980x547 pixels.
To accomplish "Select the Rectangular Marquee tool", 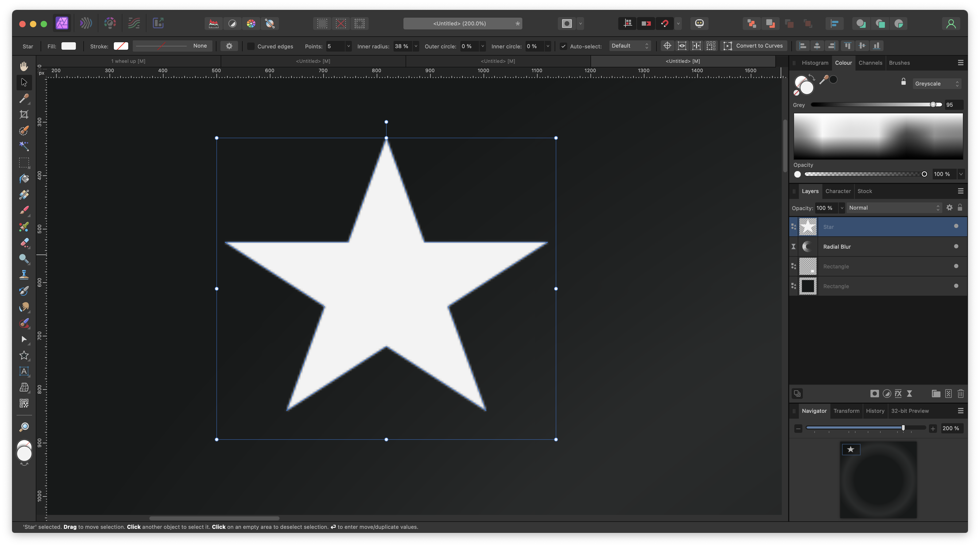I will pos(24,163).
